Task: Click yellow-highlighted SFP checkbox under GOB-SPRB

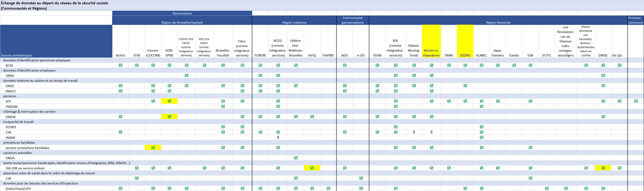Action: point(169,101)
